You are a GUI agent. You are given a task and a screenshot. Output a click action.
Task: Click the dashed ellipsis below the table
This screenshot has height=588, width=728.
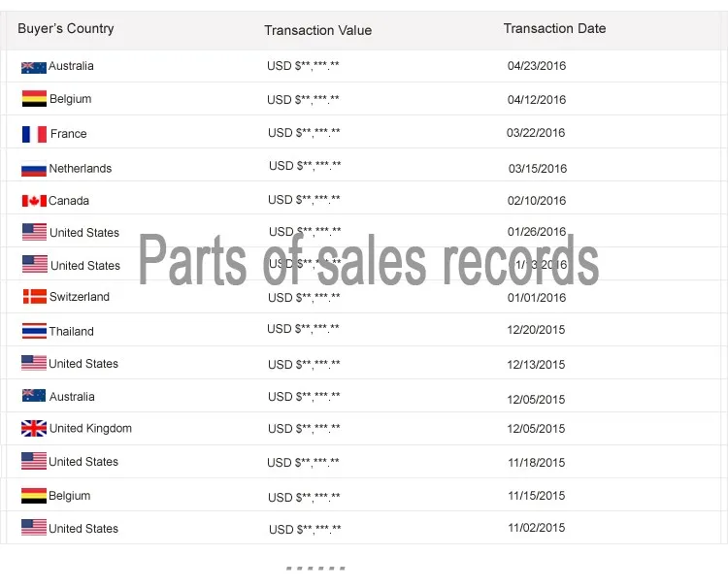pos(315,568)
